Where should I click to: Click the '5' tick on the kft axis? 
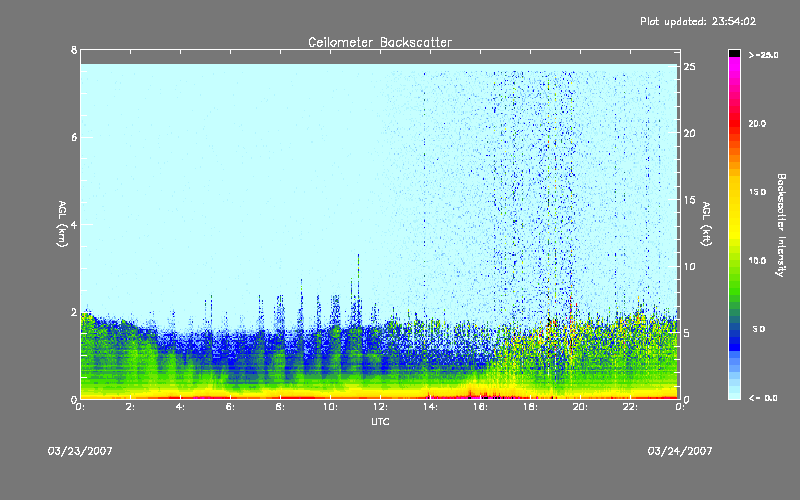687,333
